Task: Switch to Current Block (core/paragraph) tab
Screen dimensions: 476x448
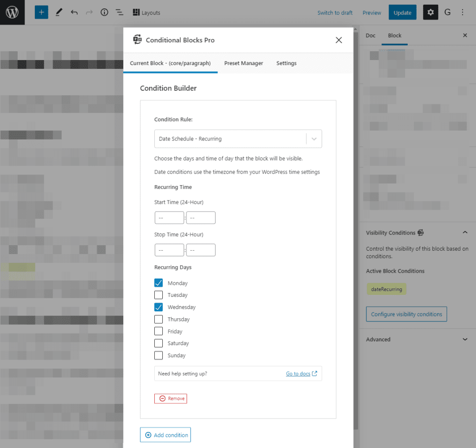Action: click(x=170, y=63)
